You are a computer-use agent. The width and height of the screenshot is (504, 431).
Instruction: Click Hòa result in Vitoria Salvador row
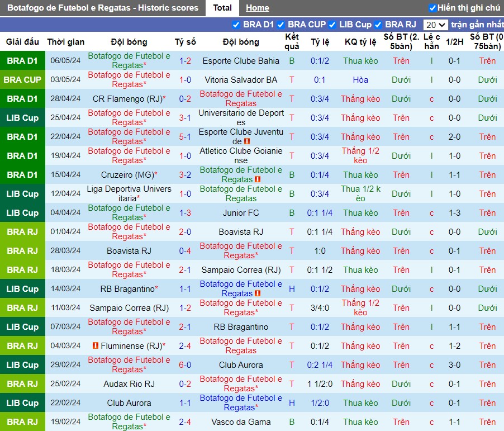point(360,80)
